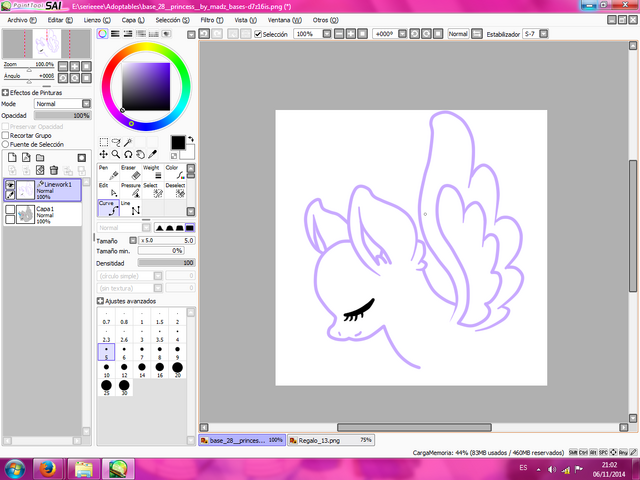Open the Lienzo menu
This screenshot has width=640, height=480.
click(x=97, y=20)
